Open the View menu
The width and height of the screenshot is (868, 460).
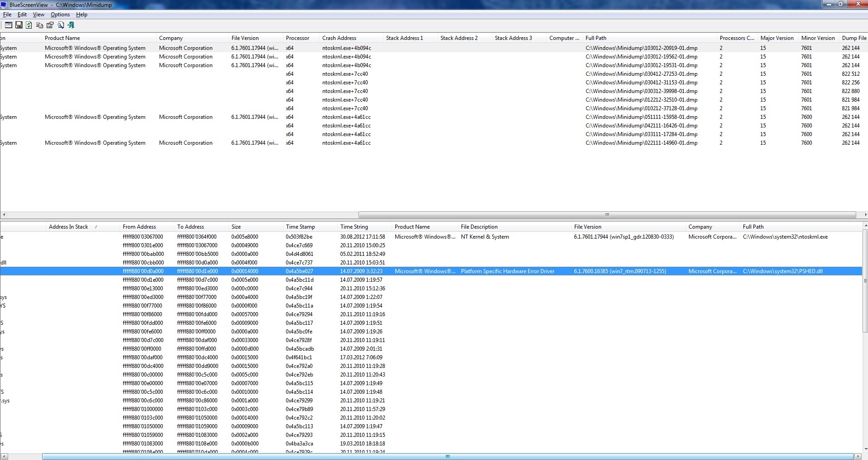click(x=39, y=15)
